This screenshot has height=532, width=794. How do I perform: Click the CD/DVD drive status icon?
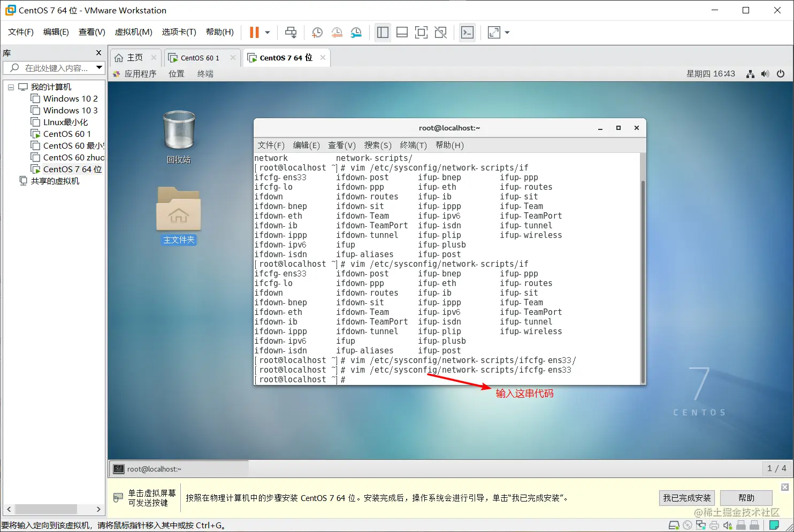(688, 526)
